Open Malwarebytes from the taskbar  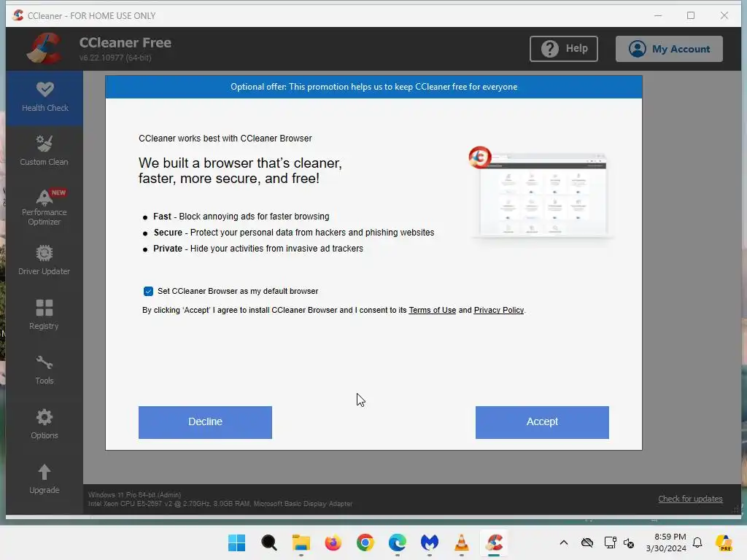tap(429, 542)
